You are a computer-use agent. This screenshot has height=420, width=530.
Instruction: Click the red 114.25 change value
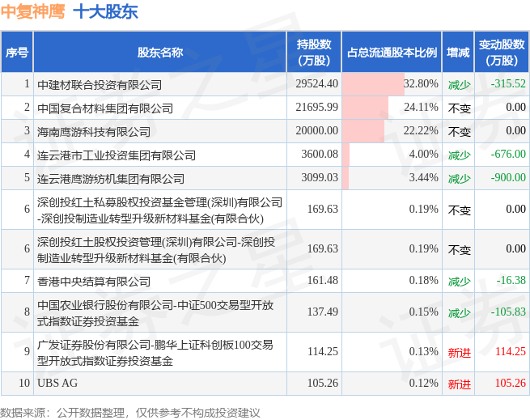tap(511, 352)
